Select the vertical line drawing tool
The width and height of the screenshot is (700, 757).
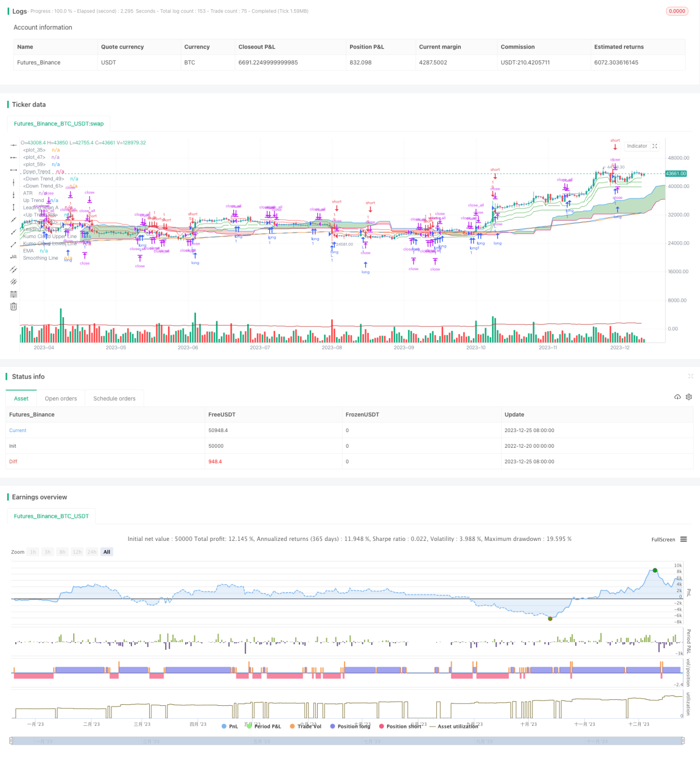[x=13, y=183]
